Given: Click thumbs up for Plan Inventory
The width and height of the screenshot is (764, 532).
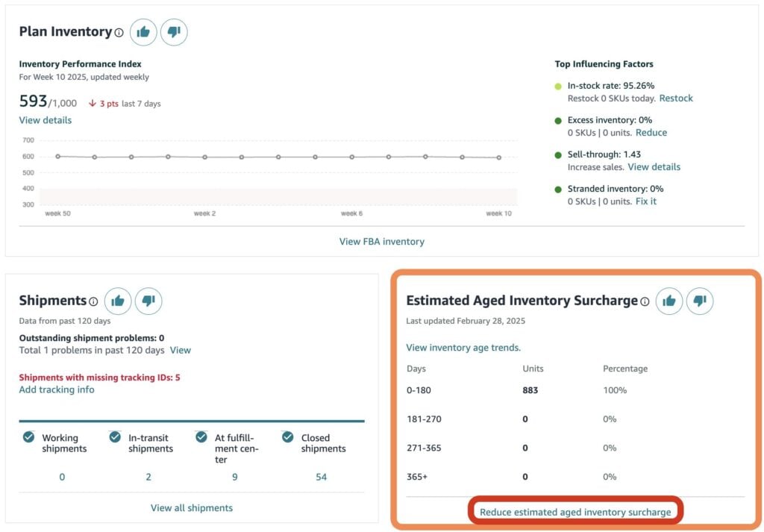Looking at the screenshot, I should (x=143, y=32).
